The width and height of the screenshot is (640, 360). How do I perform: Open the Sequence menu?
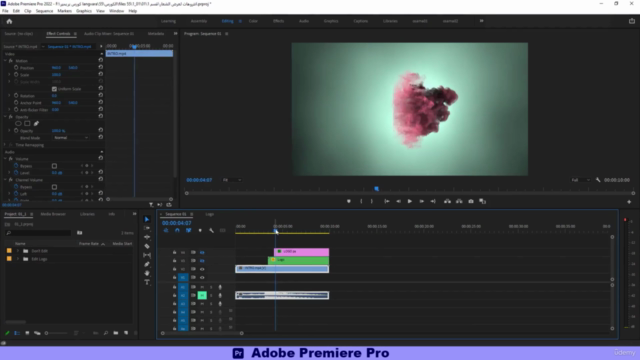(x=44, y=11)
